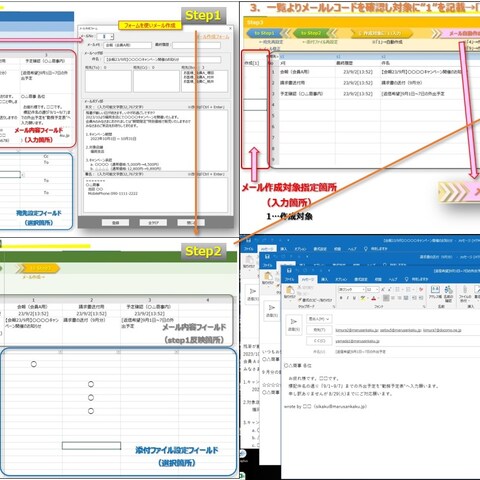Image resolution: width=480 pixels, height=480 pixels.
Task: Click the mail body text area in the form
Action: click(x=156, y=140)
